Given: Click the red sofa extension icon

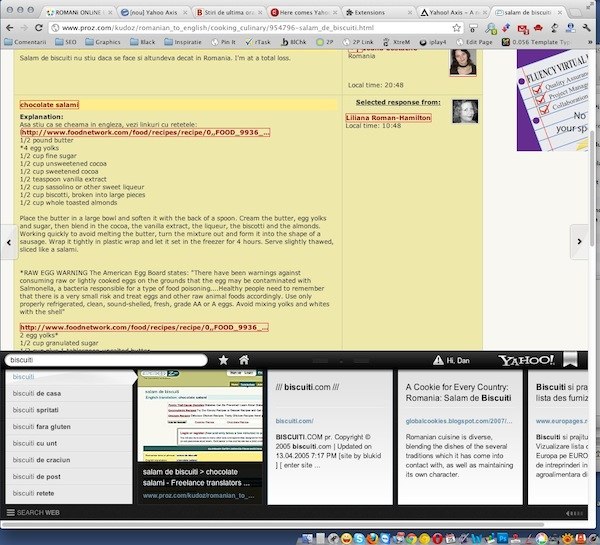Looking at the screenshot, I should click(538, 28).
